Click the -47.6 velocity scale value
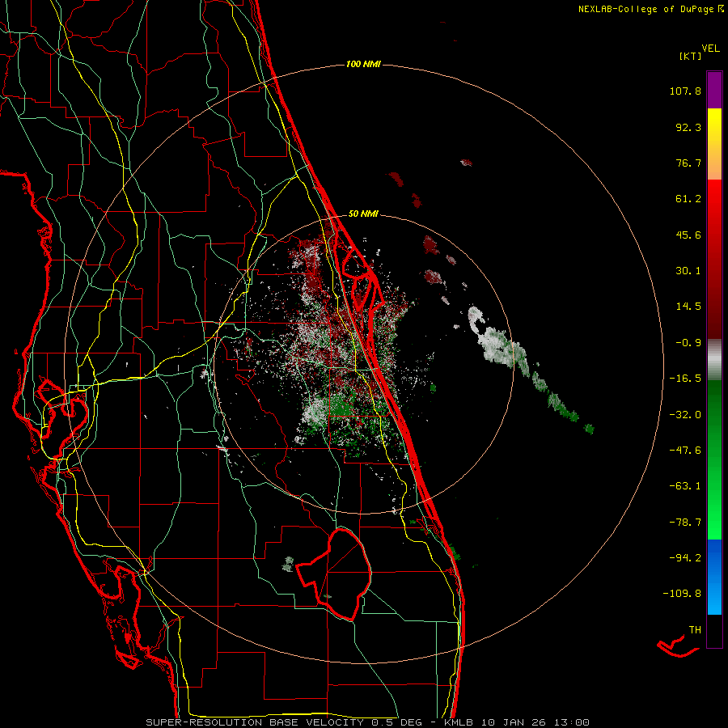 (x=685, y=451)
